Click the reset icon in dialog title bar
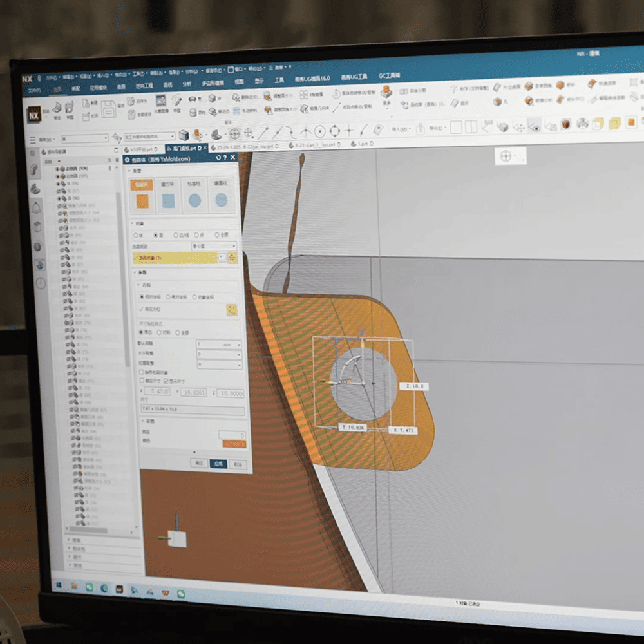 coord(218,158)
